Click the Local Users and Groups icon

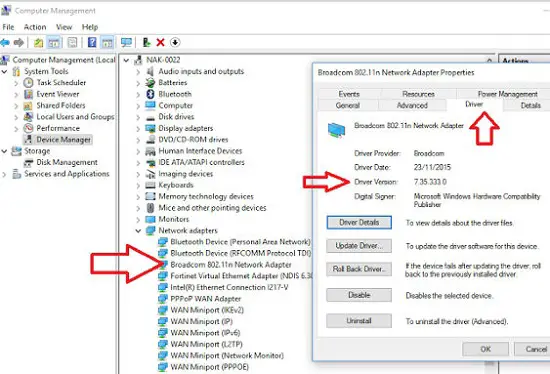28,117
